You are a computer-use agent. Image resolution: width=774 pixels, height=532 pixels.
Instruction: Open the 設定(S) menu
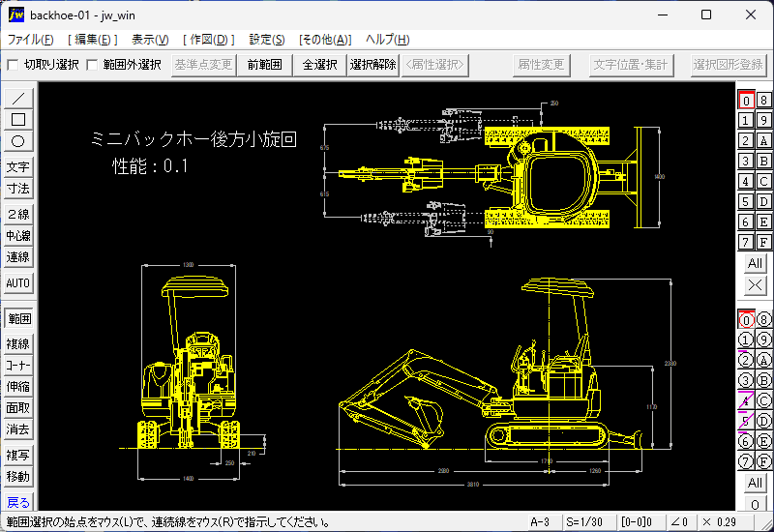(x=267, y=40)
